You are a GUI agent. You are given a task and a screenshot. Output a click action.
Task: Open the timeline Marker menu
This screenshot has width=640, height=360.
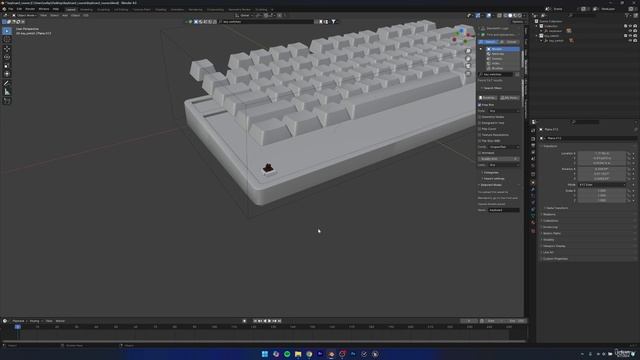point(60,321)
